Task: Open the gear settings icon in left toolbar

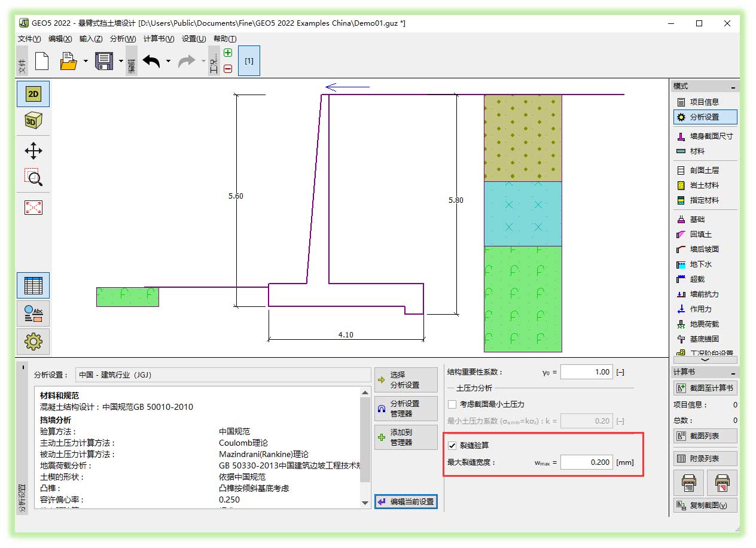Action: tap(33, 342)
